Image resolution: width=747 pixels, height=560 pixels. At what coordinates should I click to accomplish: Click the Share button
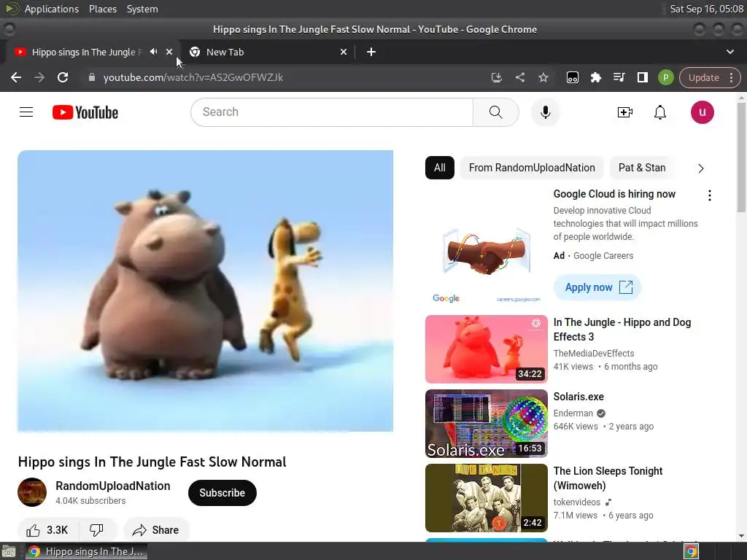click(x=156, y=530)
